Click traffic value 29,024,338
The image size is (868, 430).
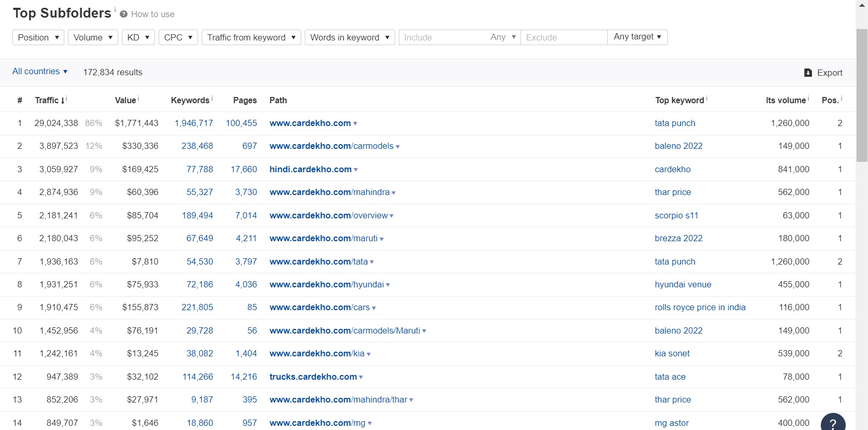coord(56,123)
